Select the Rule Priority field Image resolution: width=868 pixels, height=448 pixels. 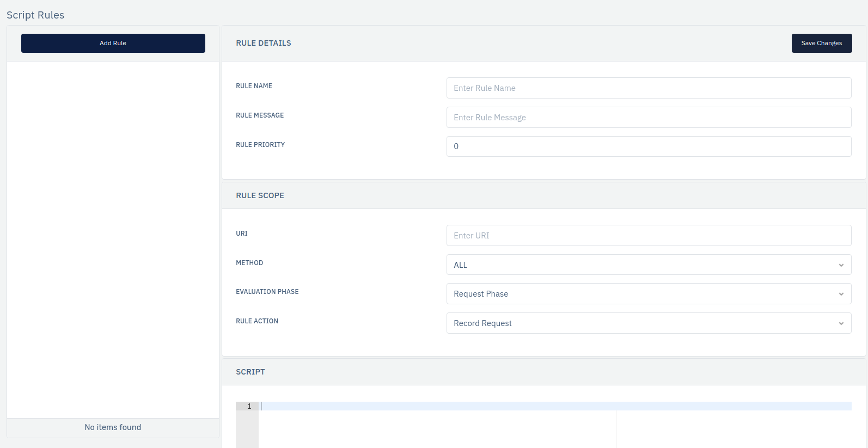(x=649, y=146)
